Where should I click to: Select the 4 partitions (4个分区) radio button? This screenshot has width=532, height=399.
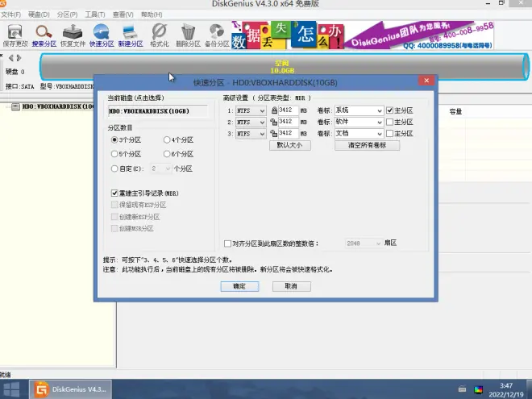[167, 139]
